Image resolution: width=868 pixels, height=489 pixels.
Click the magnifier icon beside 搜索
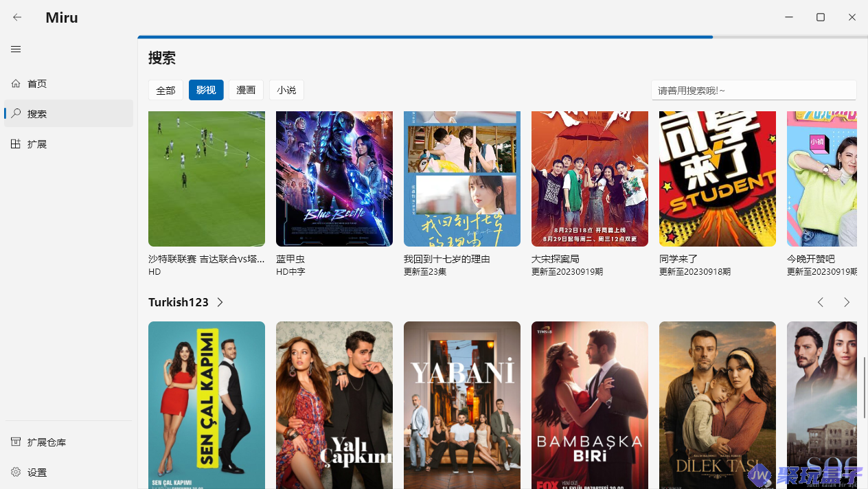[x=16, y=113]
